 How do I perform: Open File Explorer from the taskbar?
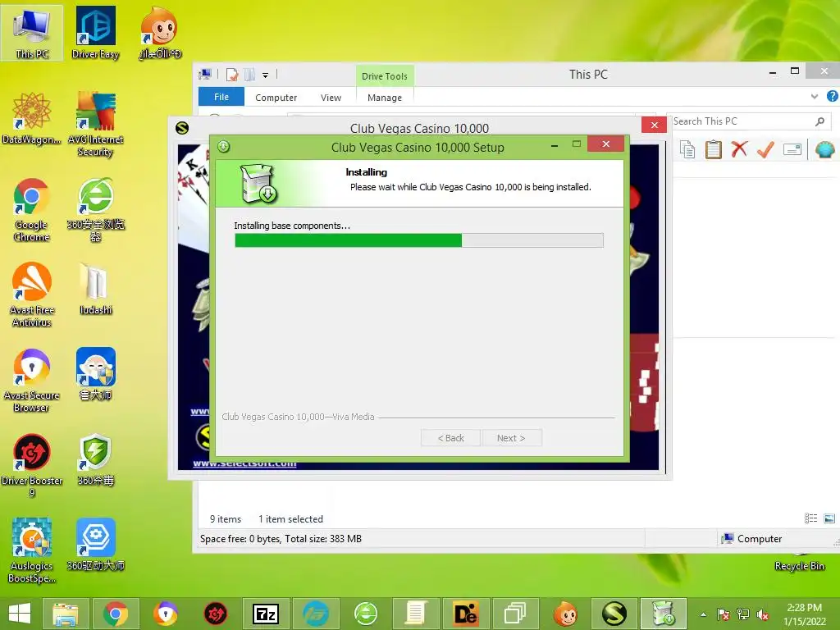point(66,614)
